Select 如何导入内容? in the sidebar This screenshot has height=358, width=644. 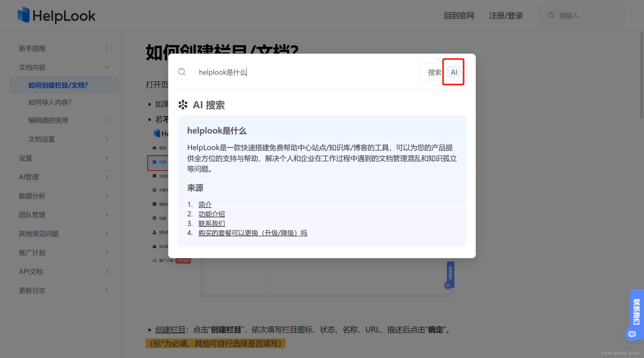pos(50,102)
